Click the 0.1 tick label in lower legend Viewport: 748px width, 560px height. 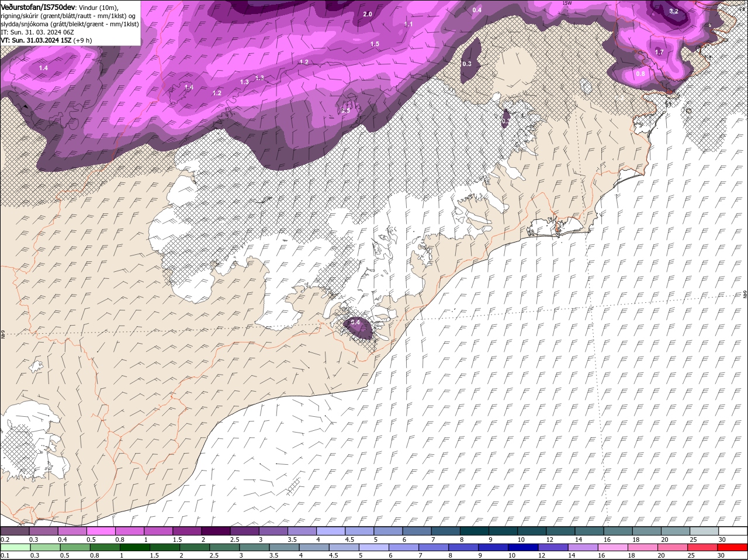5,556
